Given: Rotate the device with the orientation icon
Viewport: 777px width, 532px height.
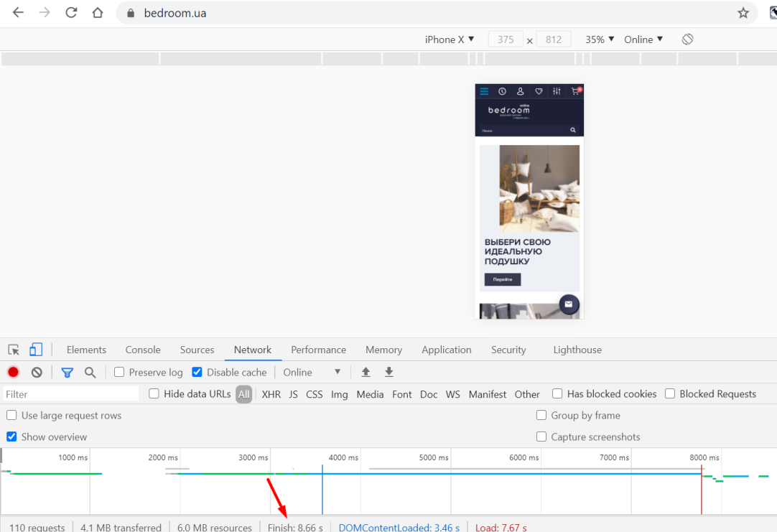Looking at the screenshot, I should [x=687, y=39].
